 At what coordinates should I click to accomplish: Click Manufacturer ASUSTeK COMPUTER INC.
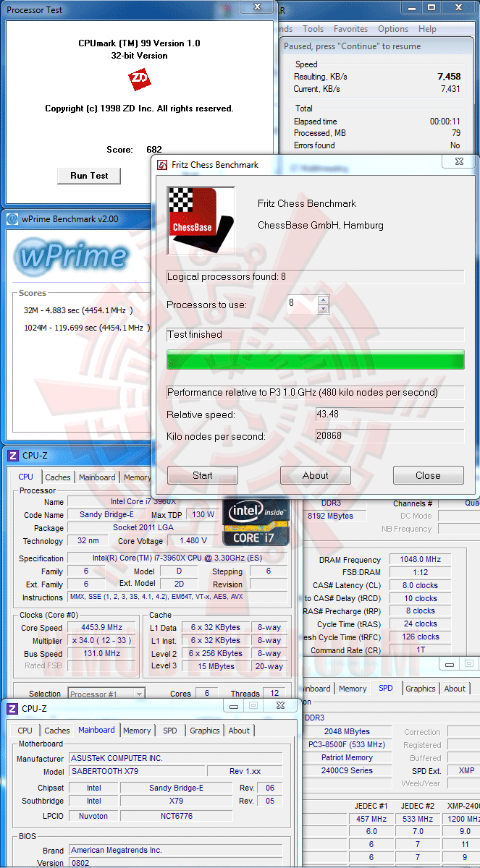tap(175, 758)
